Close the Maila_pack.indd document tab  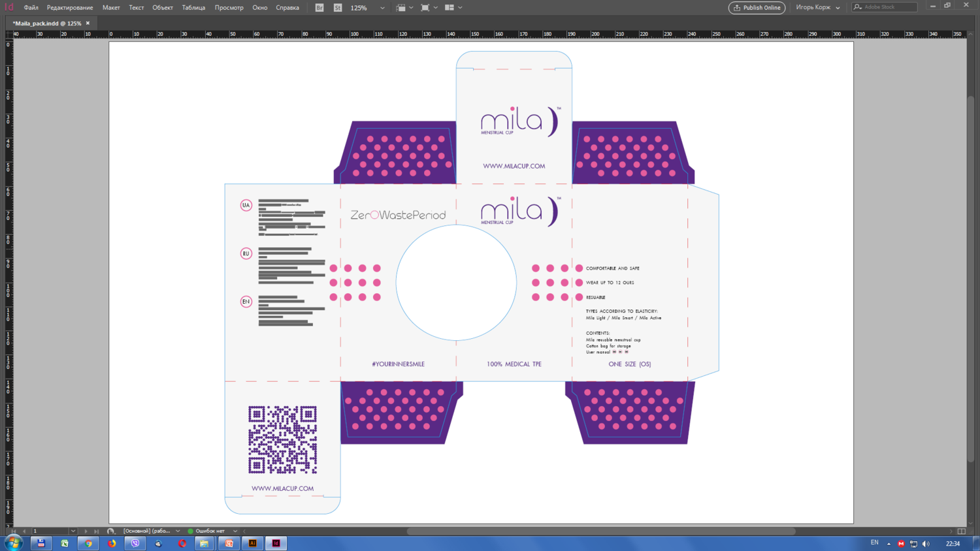point(88,24)
